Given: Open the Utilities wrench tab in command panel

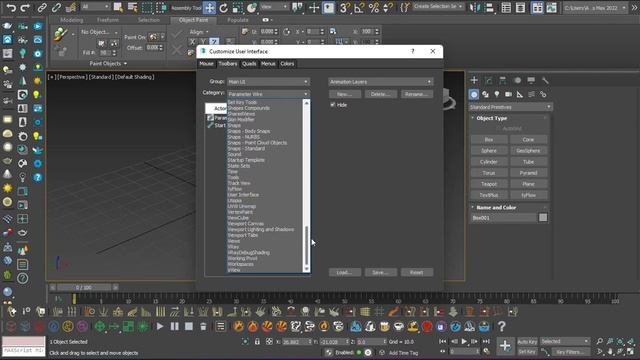Looking at the screenshot, I should click(545, 80).
